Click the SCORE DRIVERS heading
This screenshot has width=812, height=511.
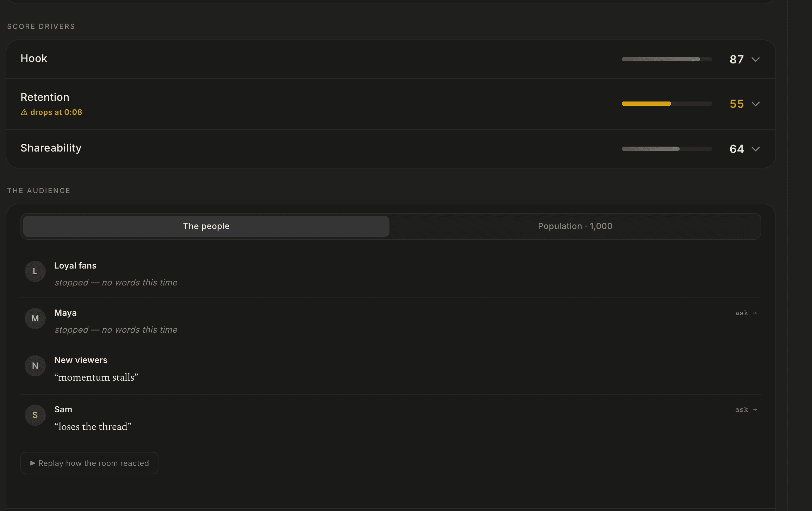(41, 26)
